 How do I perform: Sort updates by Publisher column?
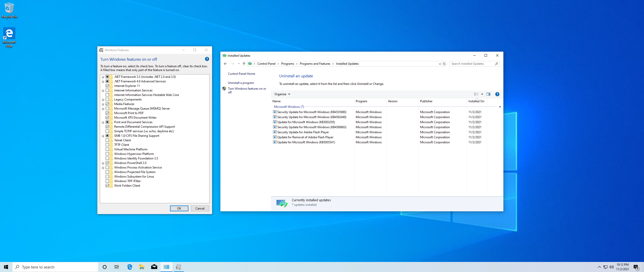442,101
